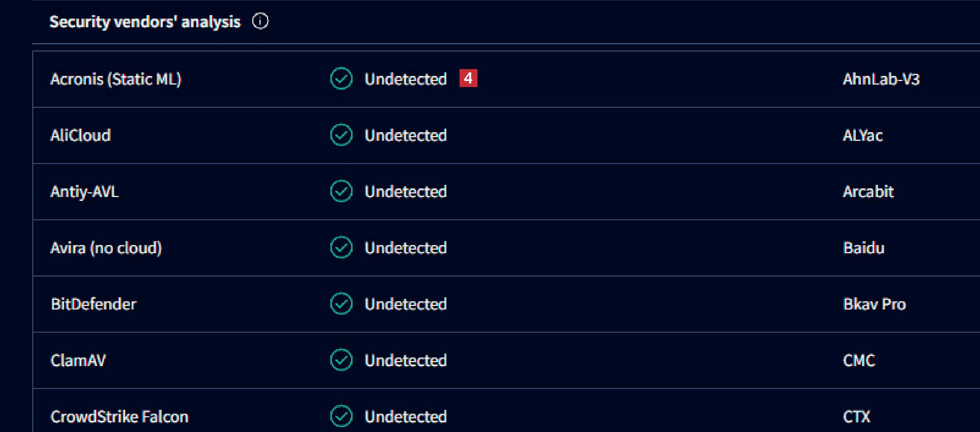This screenshot has height=432, width=980.
Task: Click the red 4 badge
Action: coord(468,78)
